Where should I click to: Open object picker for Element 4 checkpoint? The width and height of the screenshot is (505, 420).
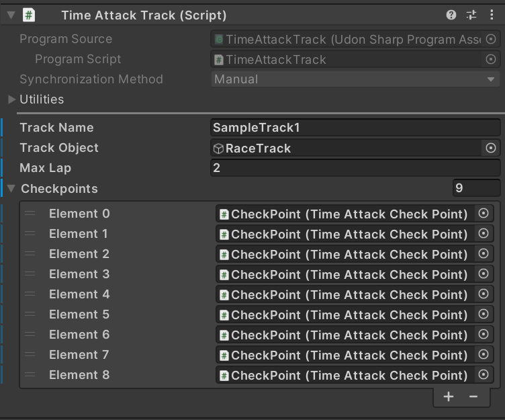[x=484, y=294]
